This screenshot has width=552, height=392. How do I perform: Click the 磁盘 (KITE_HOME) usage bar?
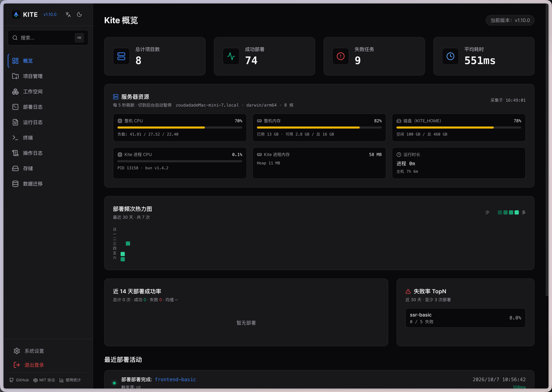point(459,128)
